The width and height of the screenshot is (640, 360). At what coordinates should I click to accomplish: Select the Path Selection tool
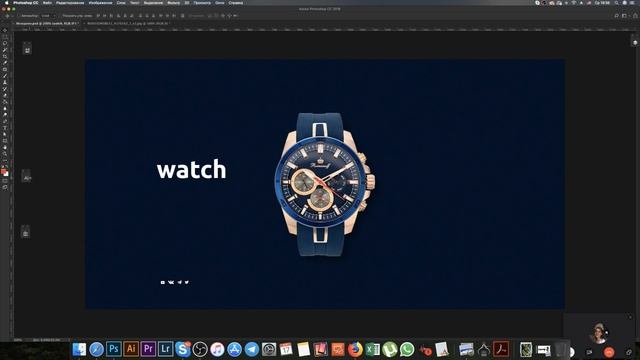(5, 134)
